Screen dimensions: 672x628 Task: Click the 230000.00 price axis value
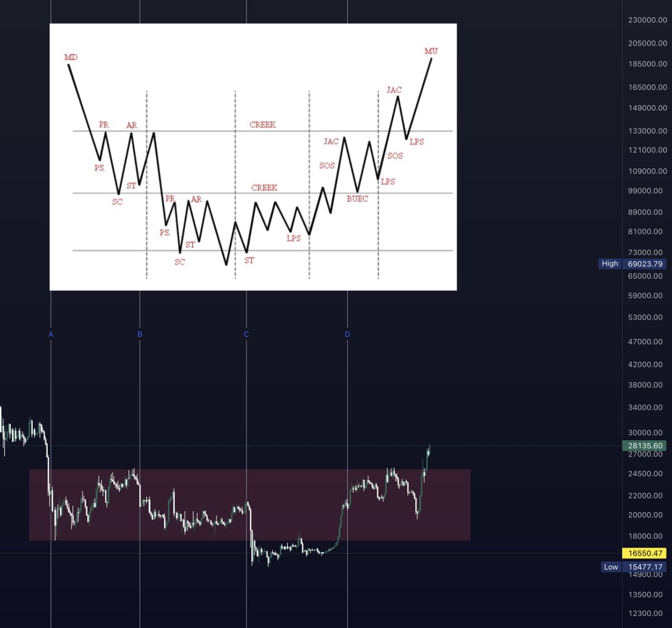pyautogui.click(x=647, y=20)
